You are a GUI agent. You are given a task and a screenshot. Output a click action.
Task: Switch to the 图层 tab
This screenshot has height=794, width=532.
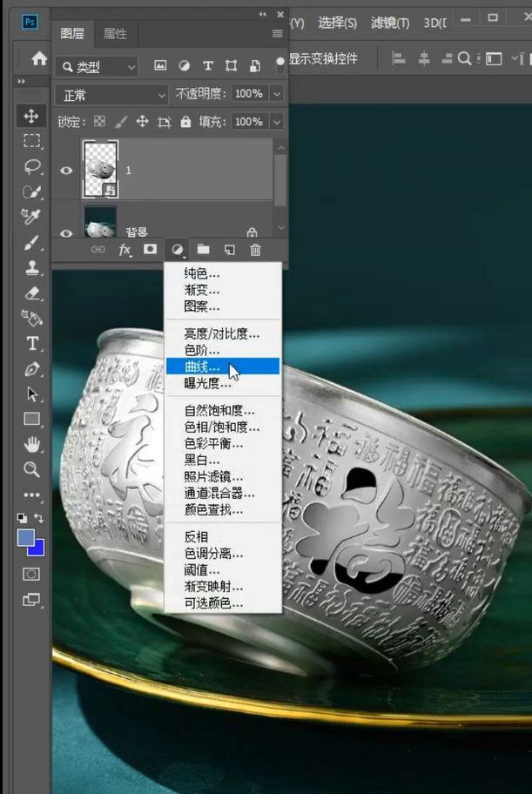pos(72,33)
